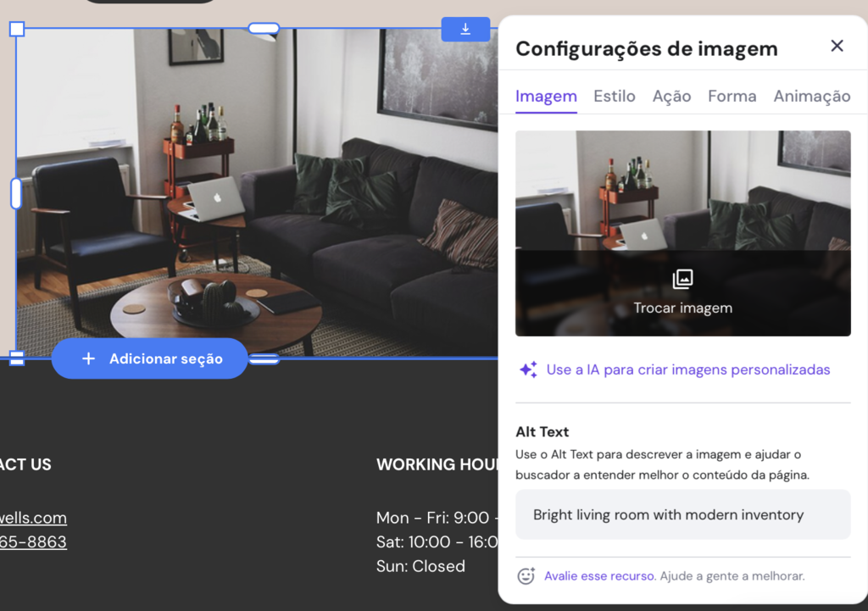Viewport: 868px width, 611px height.
Task: Click the bottom-left corner handle of the section
Action: point(17,358)
